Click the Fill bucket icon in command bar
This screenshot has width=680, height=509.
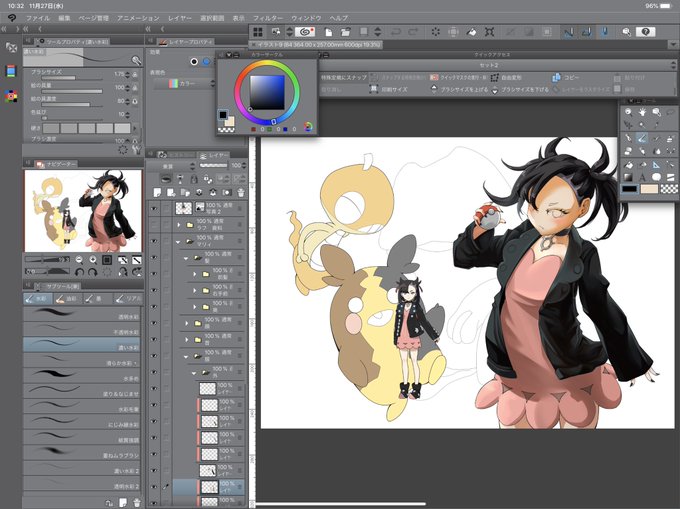click(x=471, y=32)
